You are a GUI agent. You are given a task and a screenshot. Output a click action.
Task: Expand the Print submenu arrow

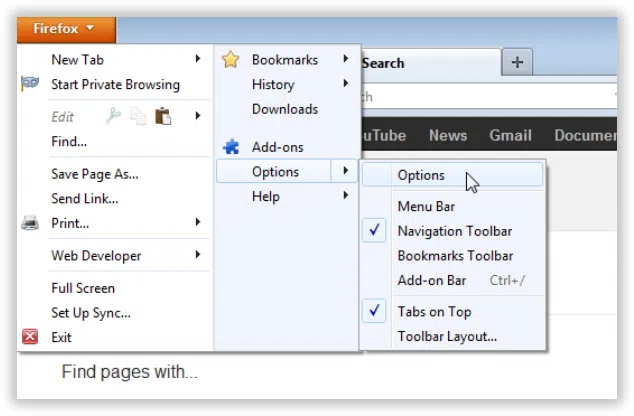(198, 222)
